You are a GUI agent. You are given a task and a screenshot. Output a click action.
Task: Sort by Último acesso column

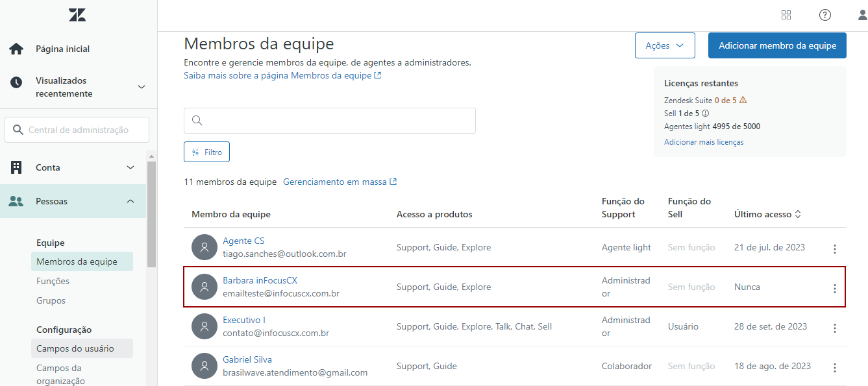tap(767, 214)
